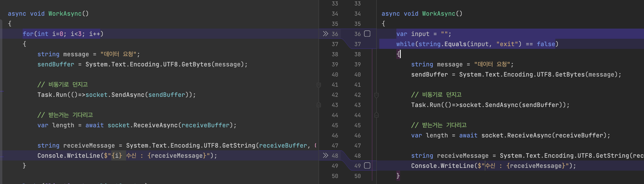Apply the line 48 change using the double-arrow icon

tap(325, 156)
